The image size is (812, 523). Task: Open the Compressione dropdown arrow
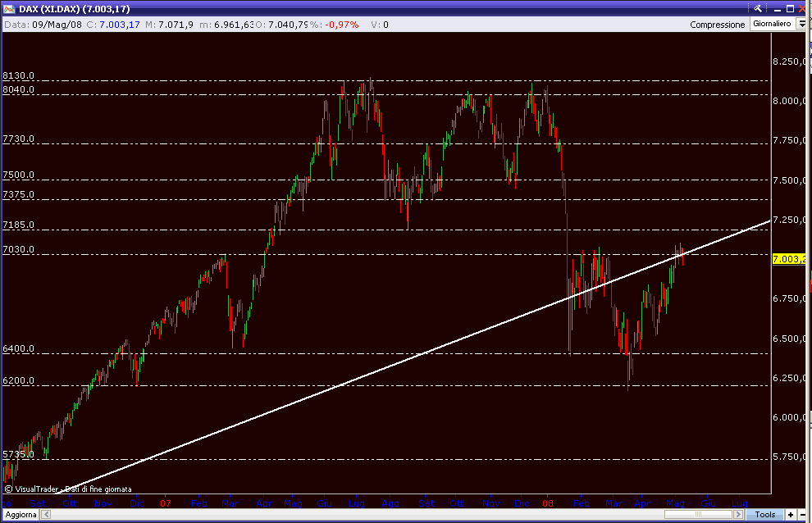point(801,25)
